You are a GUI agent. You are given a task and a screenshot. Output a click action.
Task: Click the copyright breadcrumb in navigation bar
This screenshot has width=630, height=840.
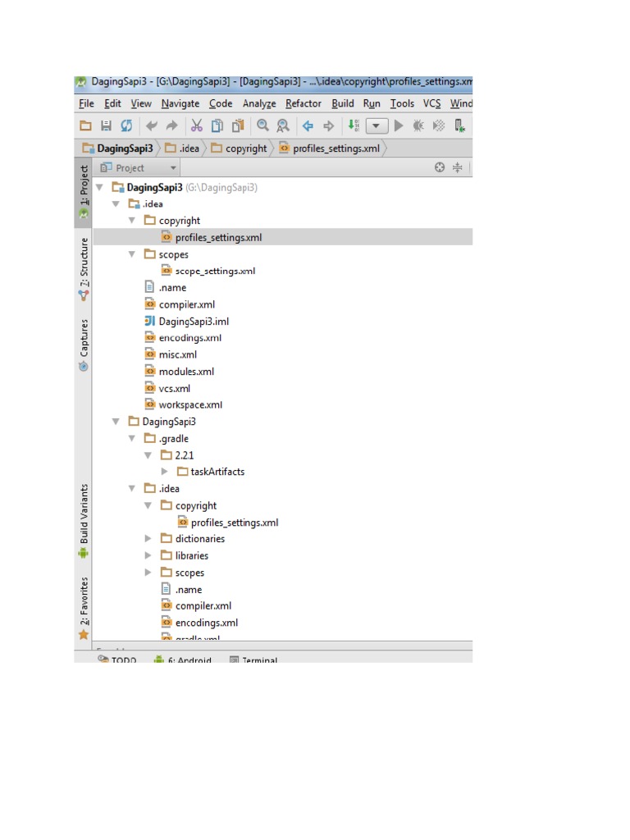pos(239,148)
